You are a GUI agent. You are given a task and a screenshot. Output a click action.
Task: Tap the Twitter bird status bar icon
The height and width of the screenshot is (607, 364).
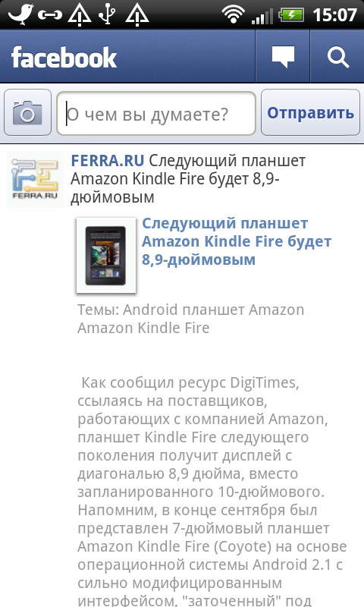click(21, 14)
